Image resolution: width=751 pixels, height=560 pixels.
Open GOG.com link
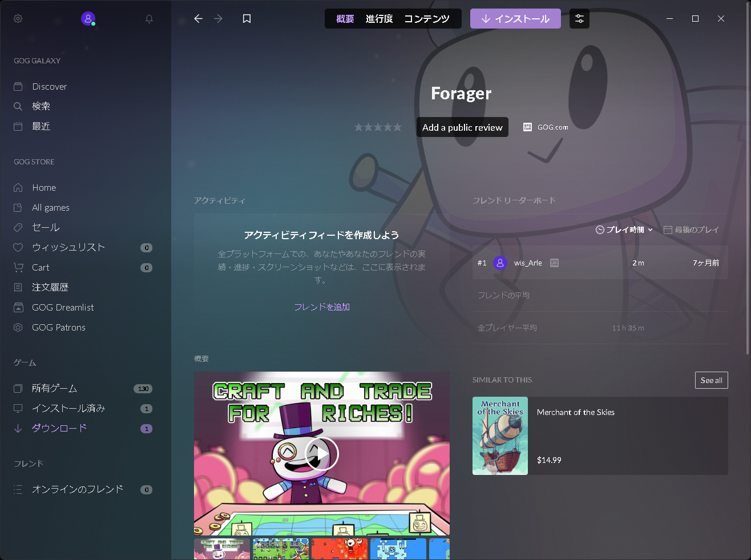[x=546, y=127]
